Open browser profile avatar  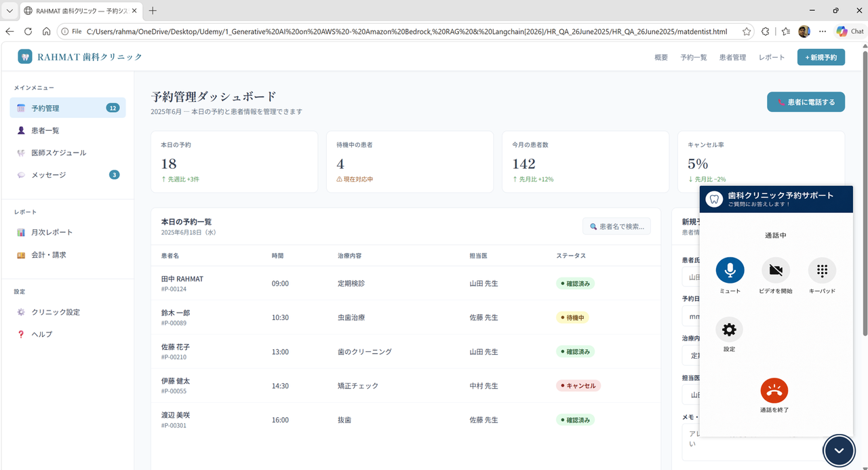pos(804,31)
